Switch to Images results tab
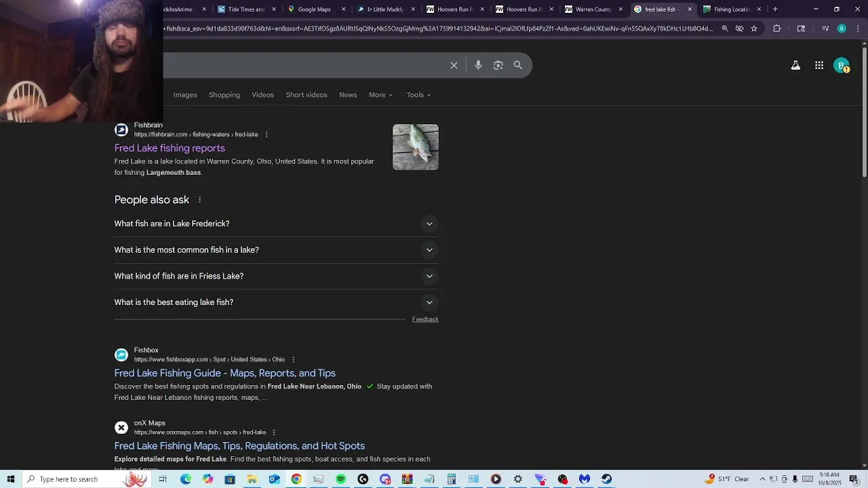This screenshot has height=488, width=868. point(185,95)
